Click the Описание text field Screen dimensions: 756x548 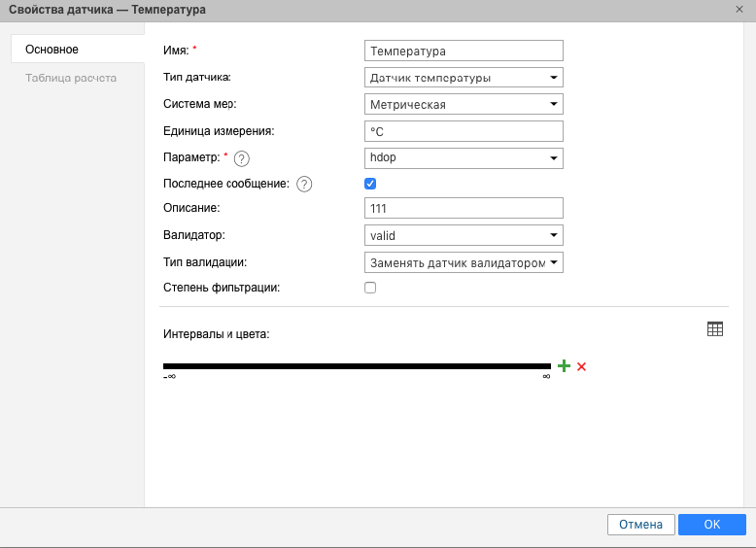pyautogui.click(x=464, y=209)
